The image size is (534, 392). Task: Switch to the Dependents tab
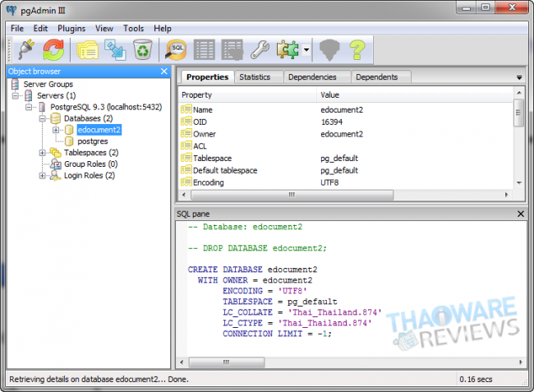click(x=377, y=77)
